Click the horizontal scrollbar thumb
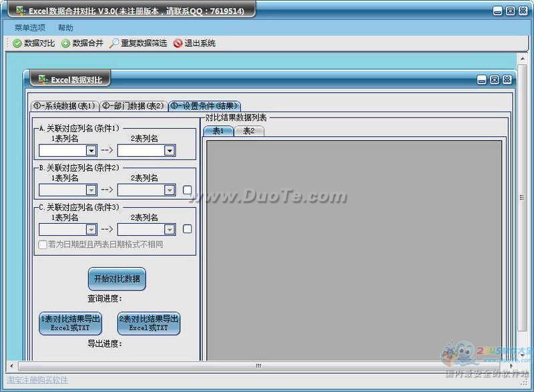The image size is (534, 392). tap(259, 366)
